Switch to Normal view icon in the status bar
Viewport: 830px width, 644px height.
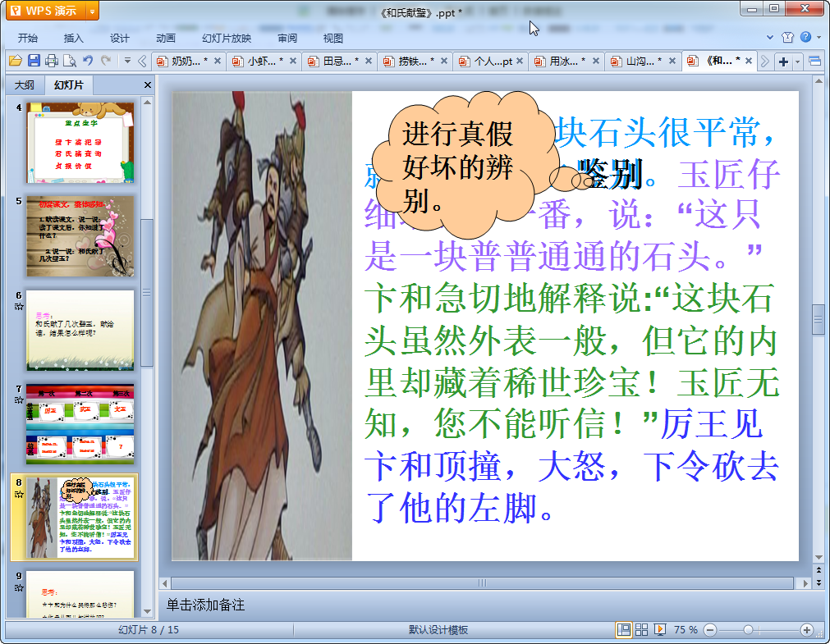coord(624,630)
